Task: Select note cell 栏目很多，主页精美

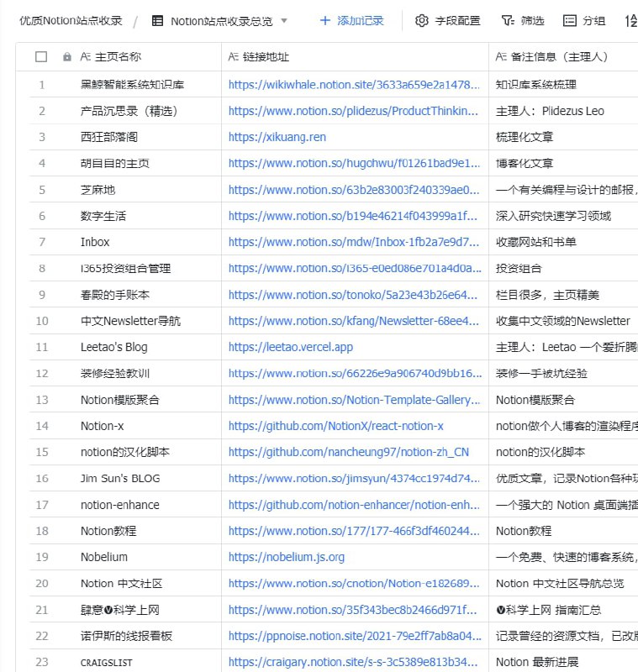Action: pos(547,295)
